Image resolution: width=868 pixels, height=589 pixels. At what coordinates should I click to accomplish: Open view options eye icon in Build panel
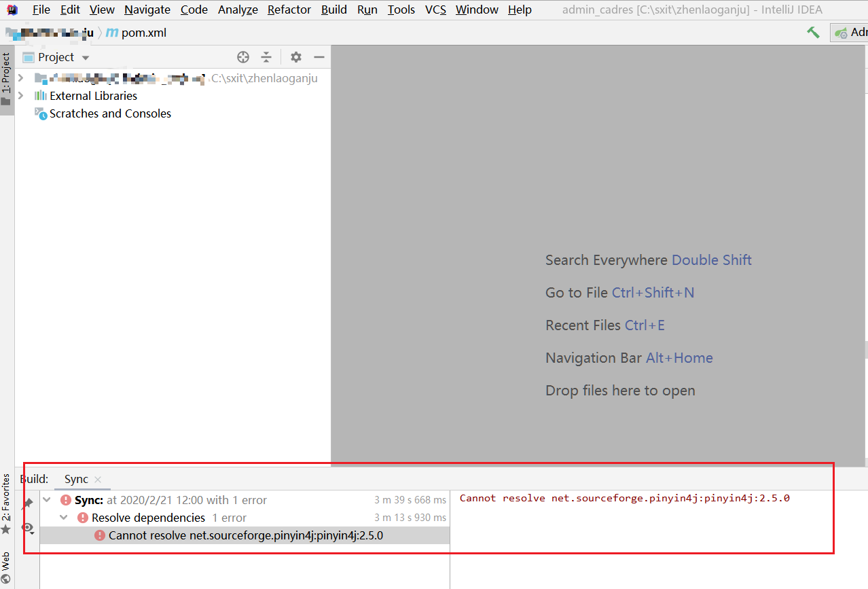[x=28, y=528]
